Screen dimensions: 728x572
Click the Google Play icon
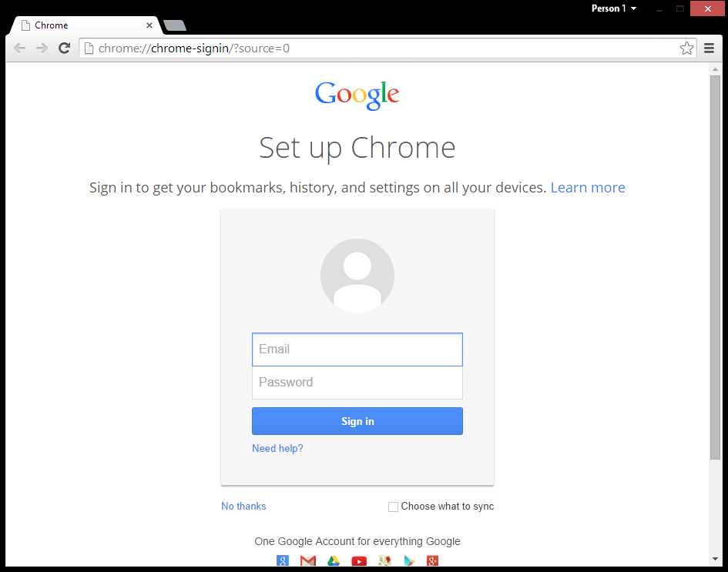(x=410, y=561)
